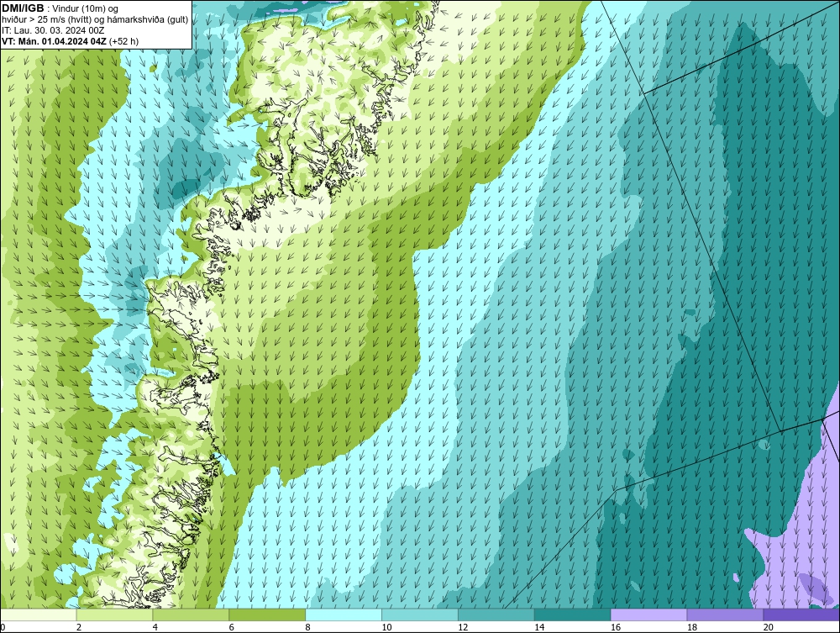Click the legend value label '4'
Screen dimensions: 840x633
click(x=155, y=627)
